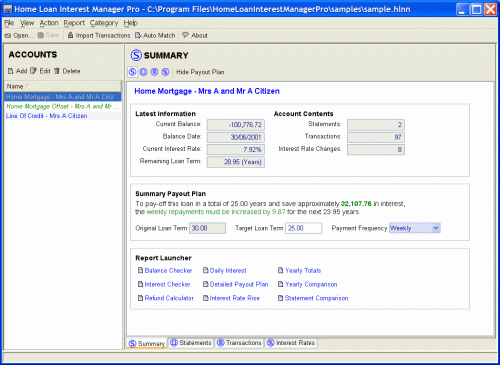Click the Original Loan Term field
Image resolution: width=500 pixels, height=365 pixels.
tap(207, 228)
